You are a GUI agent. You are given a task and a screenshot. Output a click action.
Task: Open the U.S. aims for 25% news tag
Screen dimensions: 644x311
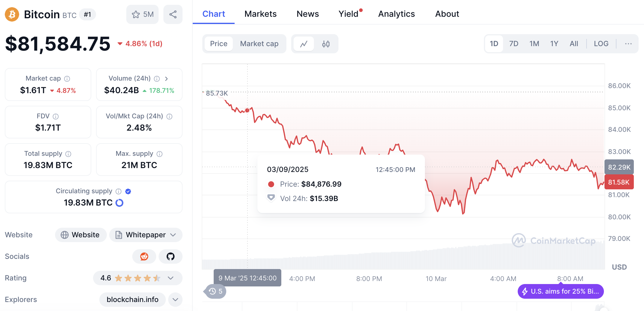(561, 291)
